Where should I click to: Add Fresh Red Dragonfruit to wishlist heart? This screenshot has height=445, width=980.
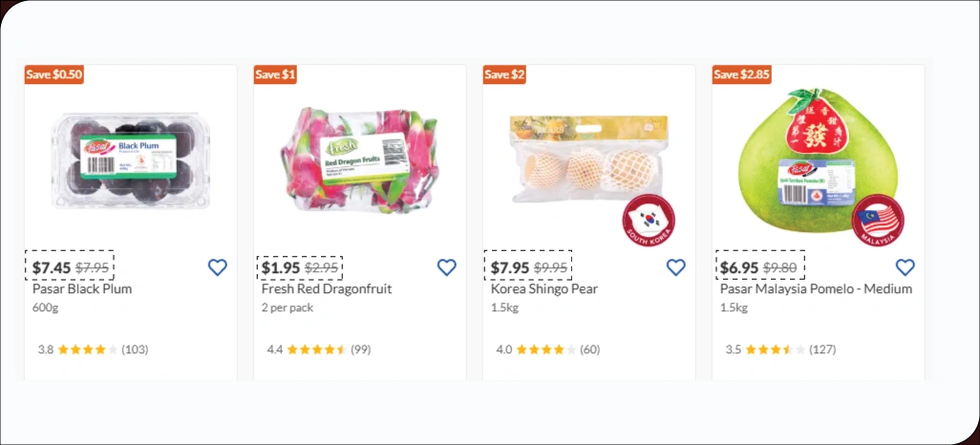(x=447, y=267)
